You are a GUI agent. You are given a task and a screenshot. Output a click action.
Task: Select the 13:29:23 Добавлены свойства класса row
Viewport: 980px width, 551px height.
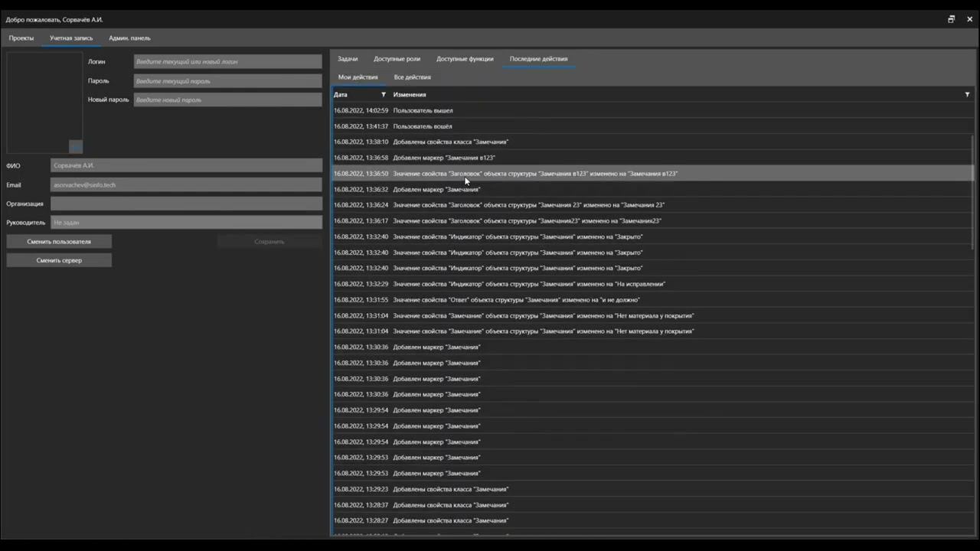click(x=653, y=489)
